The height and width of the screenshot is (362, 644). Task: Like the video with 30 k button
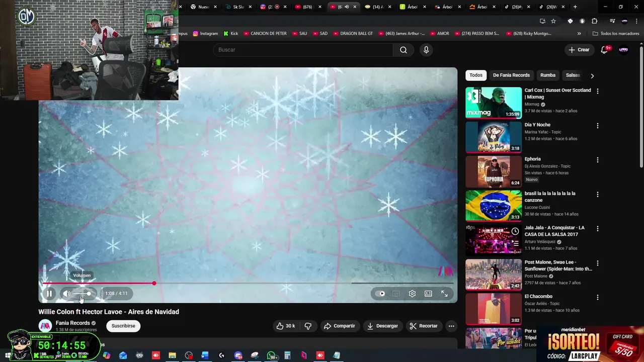click(x=286, y=326)
